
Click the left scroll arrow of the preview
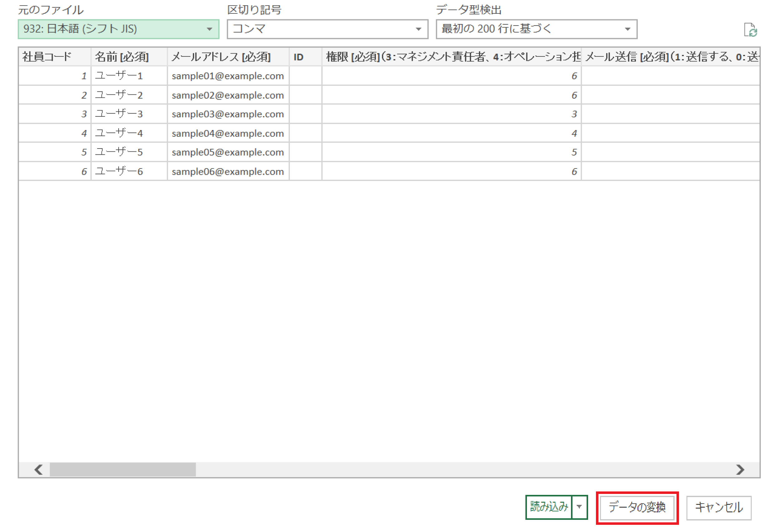(x=38, y=470)
